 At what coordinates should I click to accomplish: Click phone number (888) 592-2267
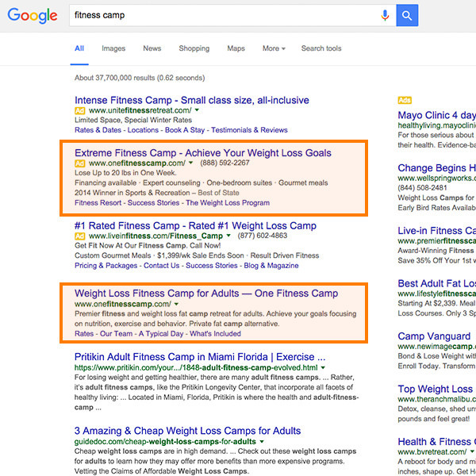(x=225, y=163)
